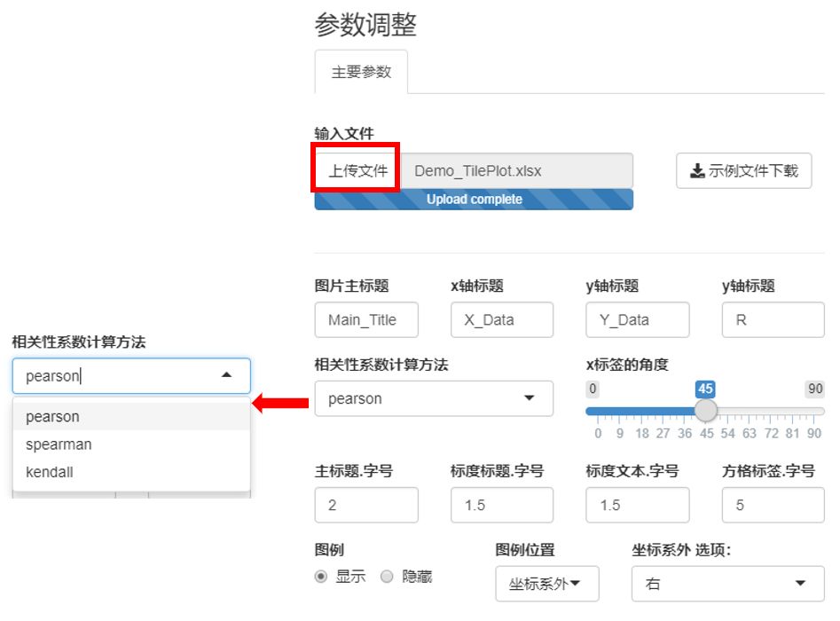Select pearson in the open dropdown list
The image size is (840, 621).
[x=55, y=417]
